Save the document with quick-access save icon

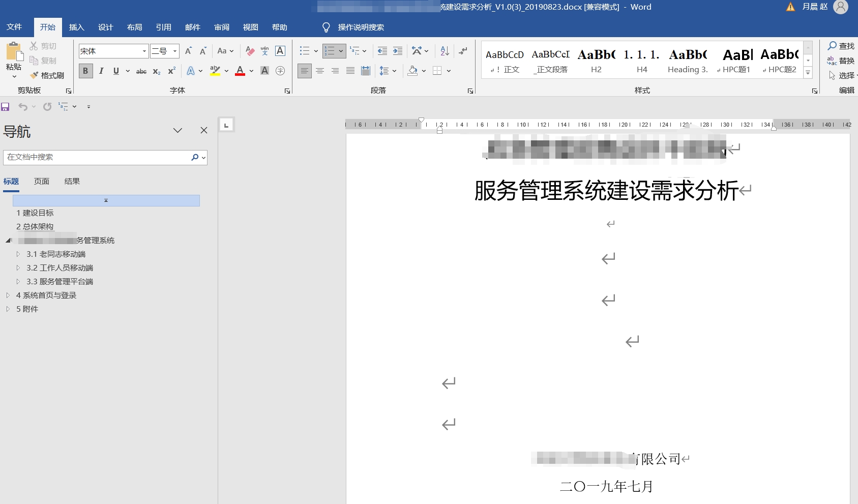pyautogui.click(x=6, y=107)
